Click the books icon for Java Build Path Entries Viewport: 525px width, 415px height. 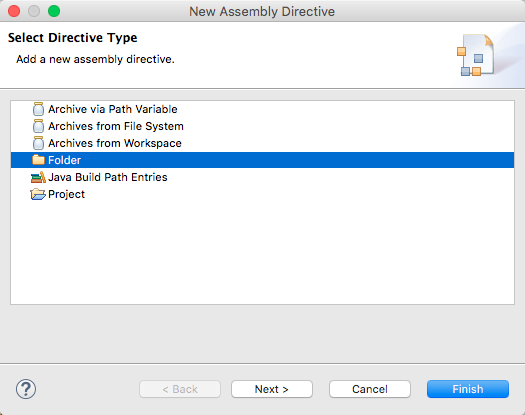tap(38, 177)
